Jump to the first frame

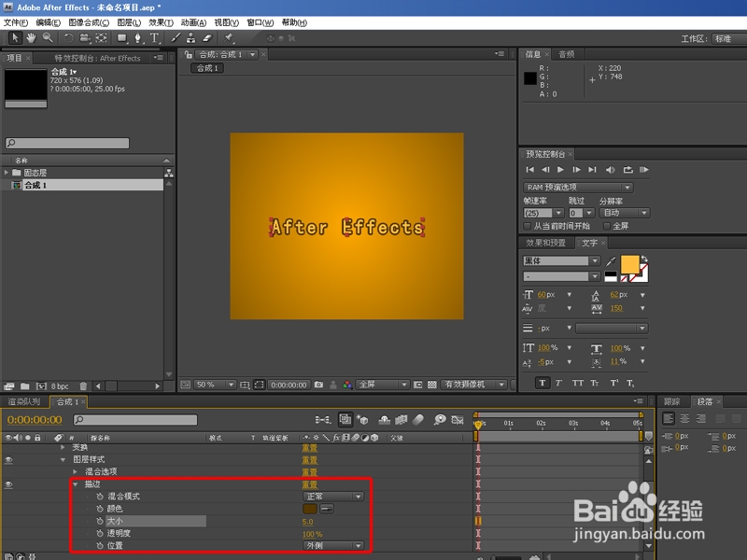click(x=529, y=170)
